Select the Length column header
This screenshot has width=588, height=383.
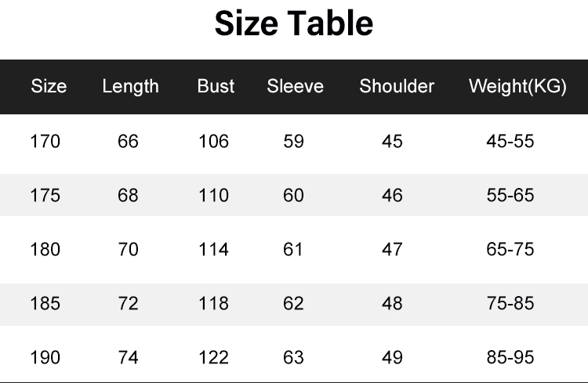click(x=130, y=87)
